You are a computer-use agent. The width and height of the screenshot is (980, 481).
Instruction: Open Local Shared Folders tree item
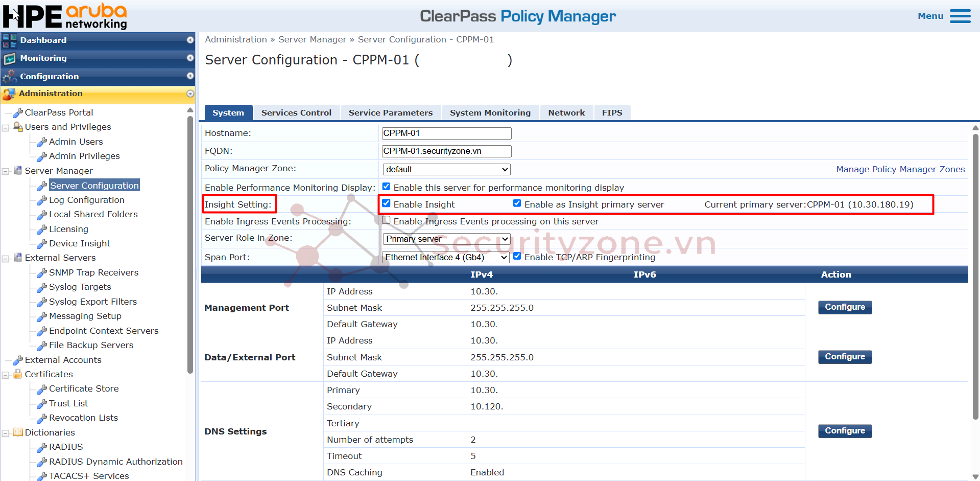tap(93, 214)
